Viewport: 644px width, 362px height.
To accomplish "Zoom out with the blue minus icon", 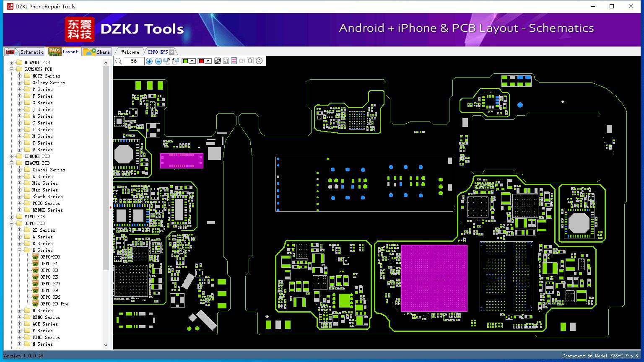I will (158, 61).
